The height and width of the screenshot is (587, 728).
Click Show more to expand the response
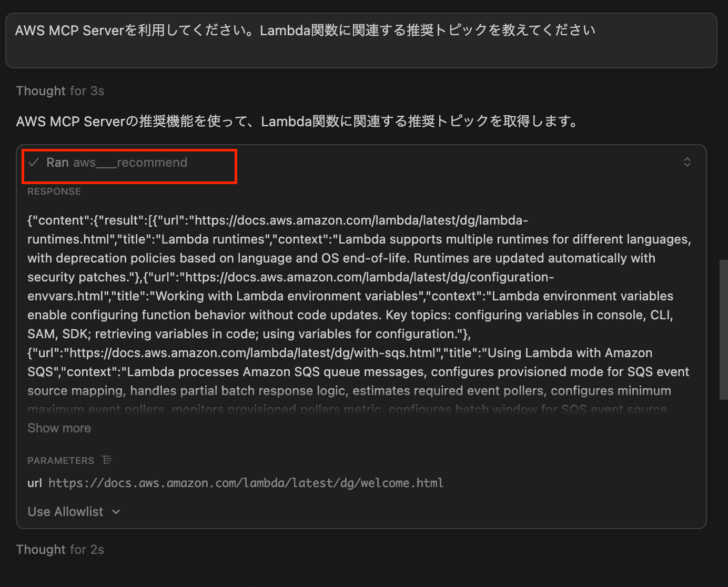[59, 428]
